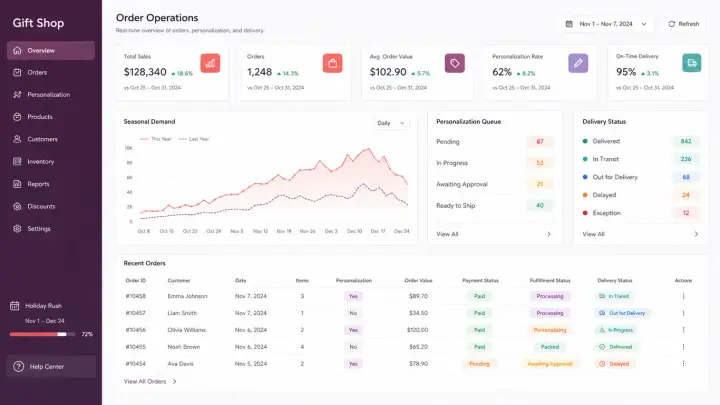The width and height of the screenshot is (720, 405).
Task: Open actions menu for order #10454
Action: pos(683,364)
